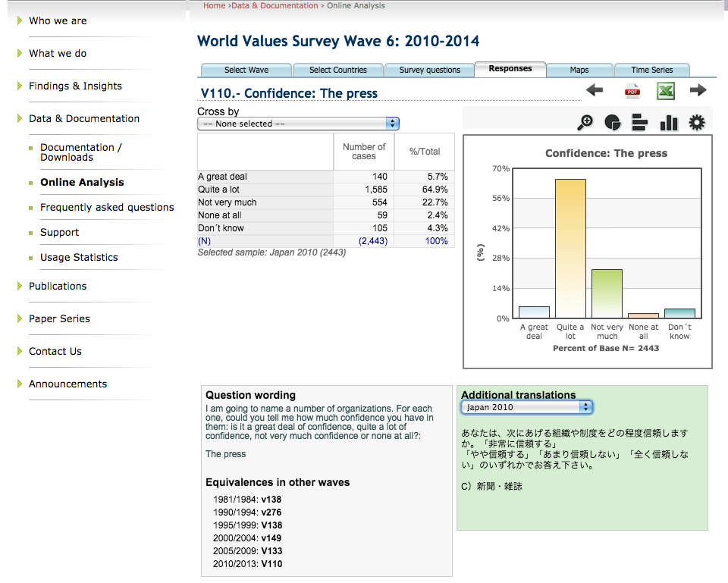Switch to the Select Countries tab
The width and height of the screenshot is (728, 583).
(x=337, y=70)
